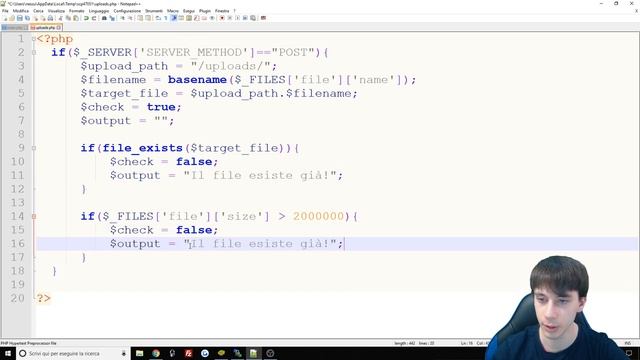Click the Redo arrow icon
This screenshot has height=360, width=640.
[x=94, y=18]
